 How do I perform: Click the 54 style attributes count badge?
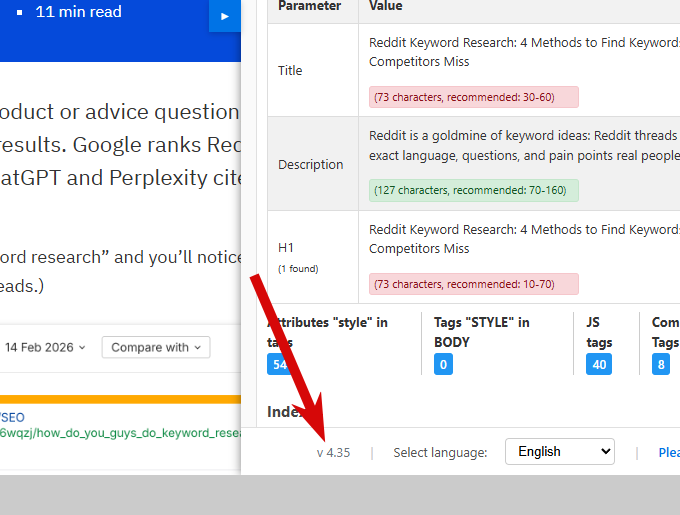[x=279, y=364]
